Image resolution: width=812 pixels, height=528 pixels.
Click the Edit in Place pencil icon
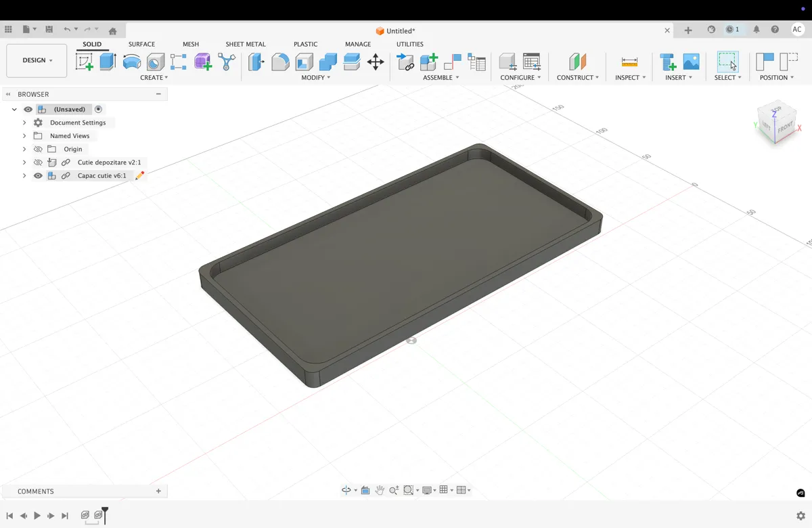tap(139, 176)
